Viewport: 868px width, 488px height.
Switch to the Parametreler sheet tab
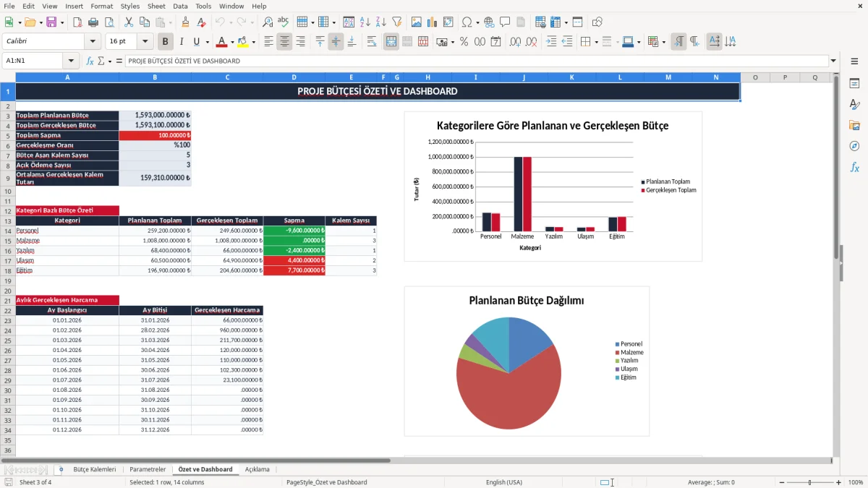(148, 469)
